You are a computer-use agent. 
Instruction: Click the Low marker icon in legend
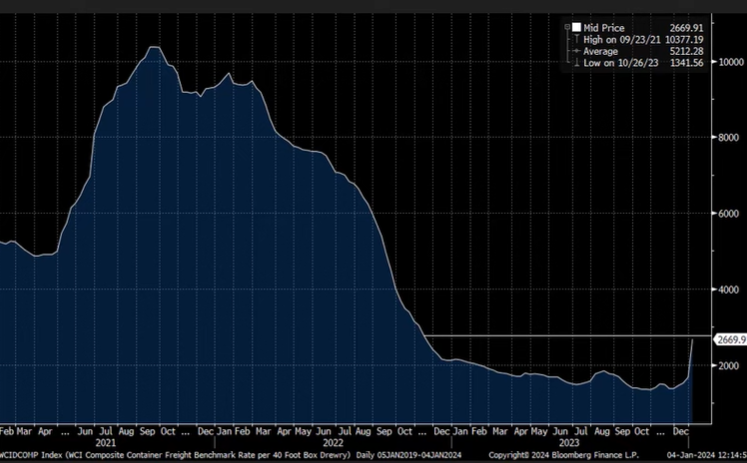(576, 62)
